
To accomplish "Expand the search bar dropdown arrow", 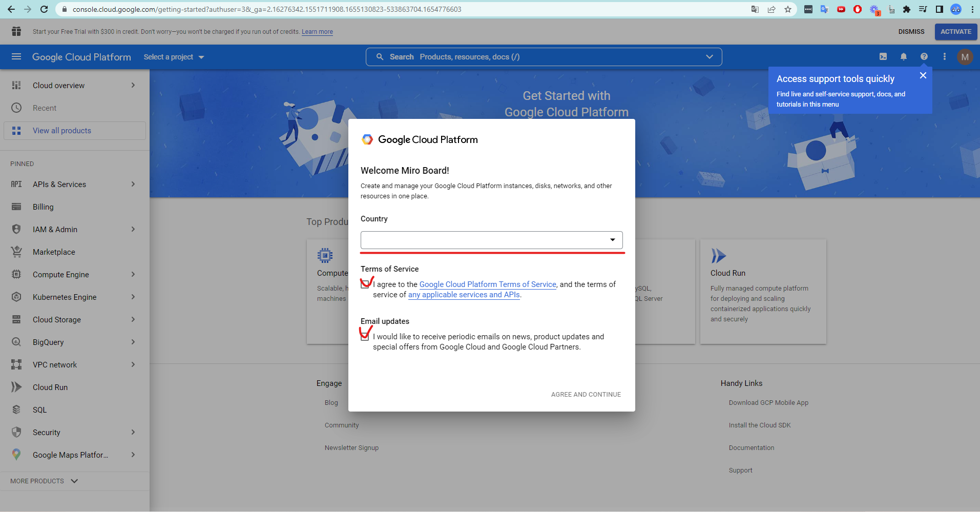I will (x=710, y=57).
